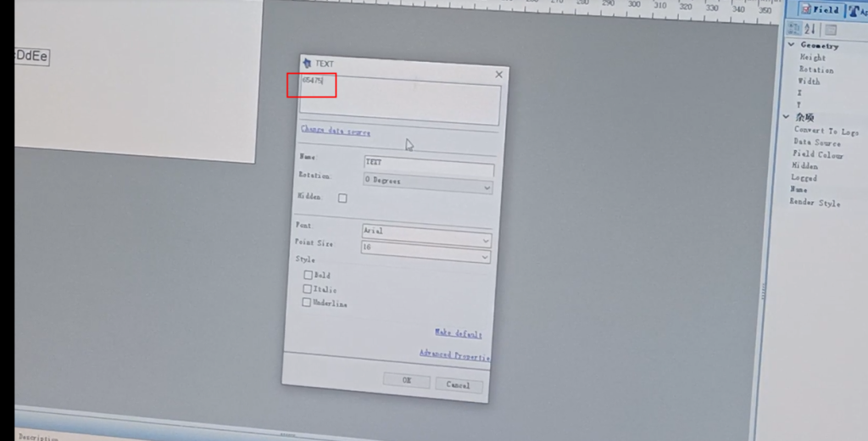This screenshot has width=868, height=441.
Task: Click the property pages icon in properties toolbar
Action: click(x=830, y=31)
